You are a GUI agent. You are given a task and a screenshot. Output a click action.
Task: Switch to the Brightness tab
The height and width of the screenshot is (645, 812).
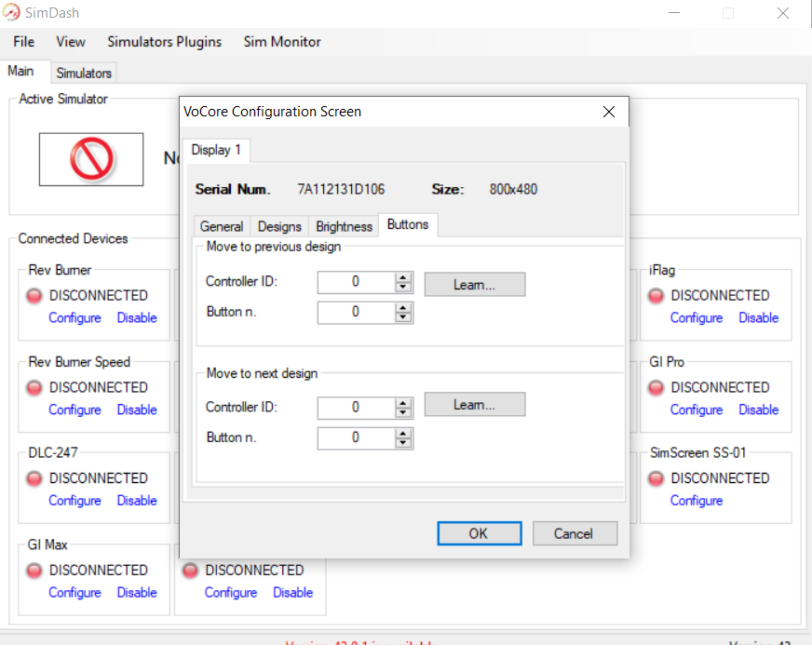344,226
